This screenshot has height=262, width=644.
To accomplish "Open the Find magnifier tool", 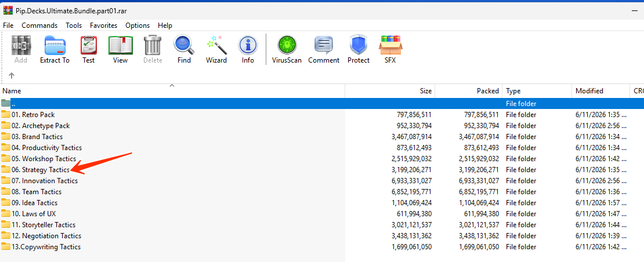I will pos(183,45).
